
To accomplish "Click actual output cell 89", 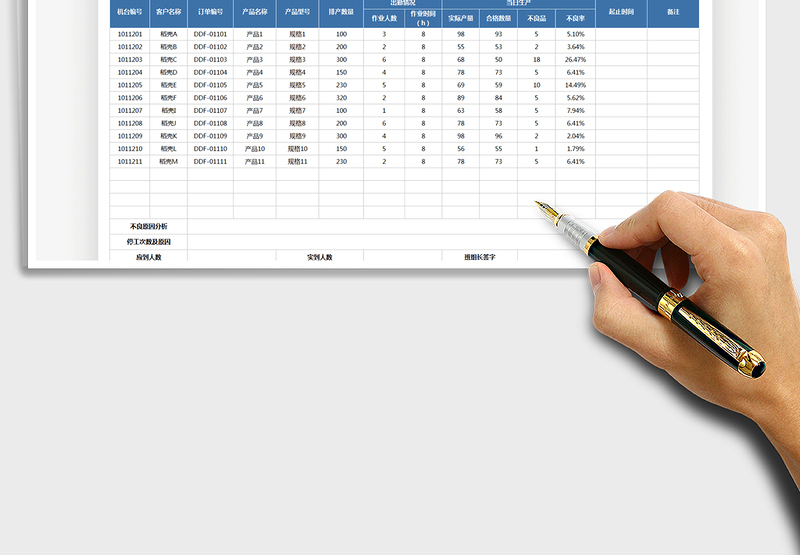I will coord(461,98).
